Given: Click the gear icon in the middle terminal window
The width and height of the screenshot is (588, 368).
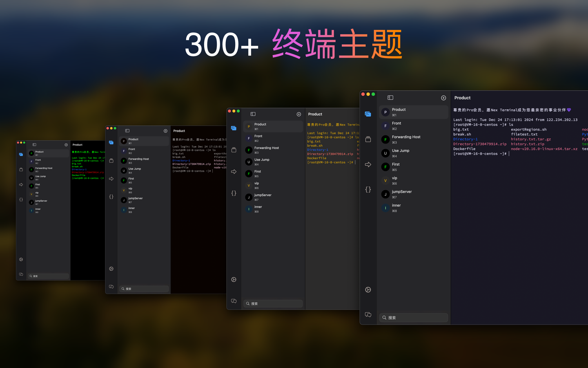Looking at the screenshot, I should (234, 279).
